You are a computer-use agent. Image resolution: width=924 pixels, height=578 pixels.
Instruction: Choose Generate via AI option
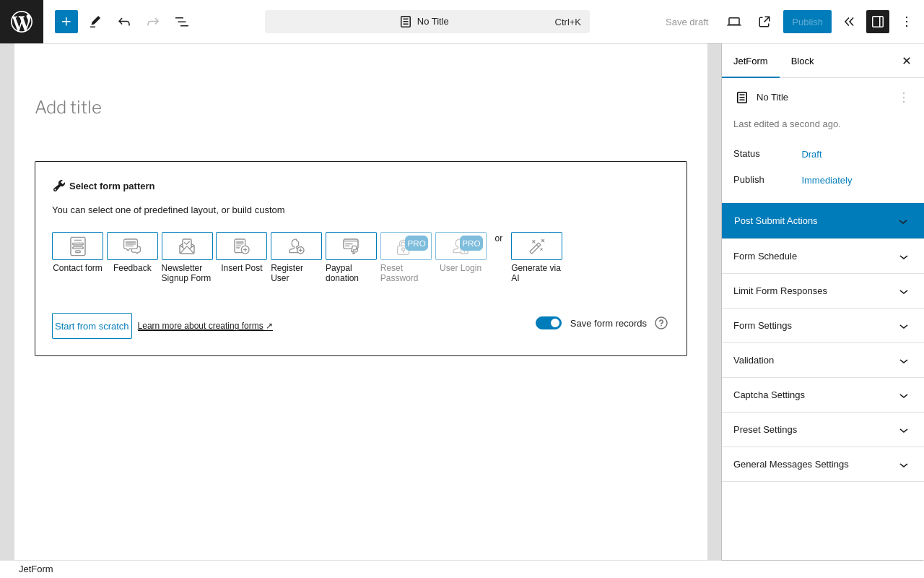[536, 246]
